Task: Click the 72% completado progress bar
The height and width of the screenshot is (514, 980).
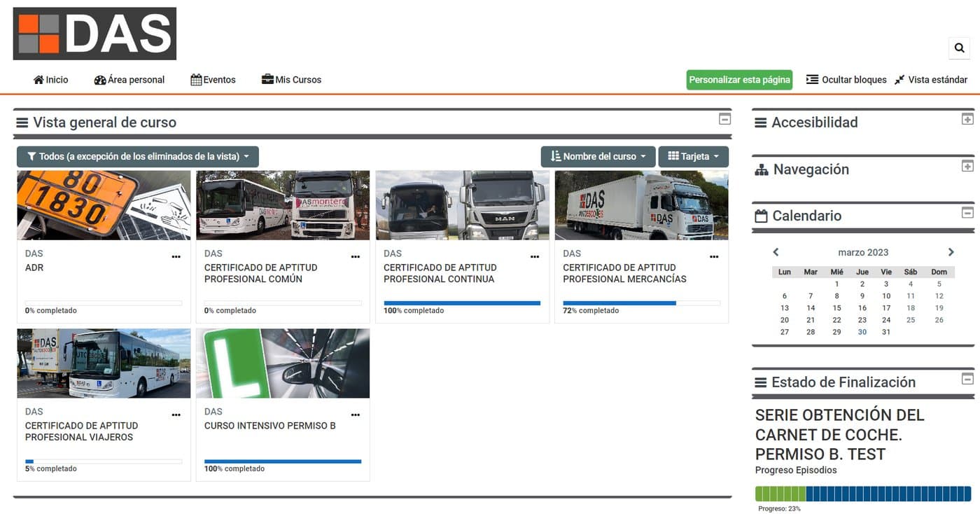Action: pos(641,303)
